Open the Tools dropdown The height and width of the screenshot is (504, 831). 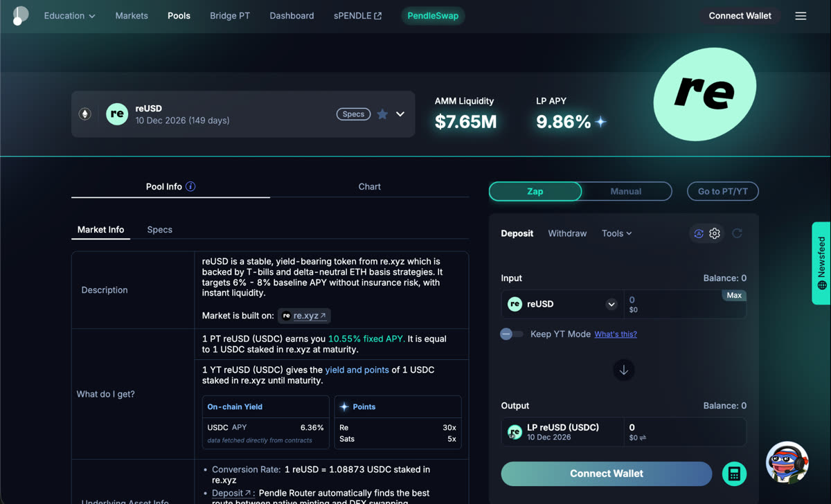(x=616, y=234)
